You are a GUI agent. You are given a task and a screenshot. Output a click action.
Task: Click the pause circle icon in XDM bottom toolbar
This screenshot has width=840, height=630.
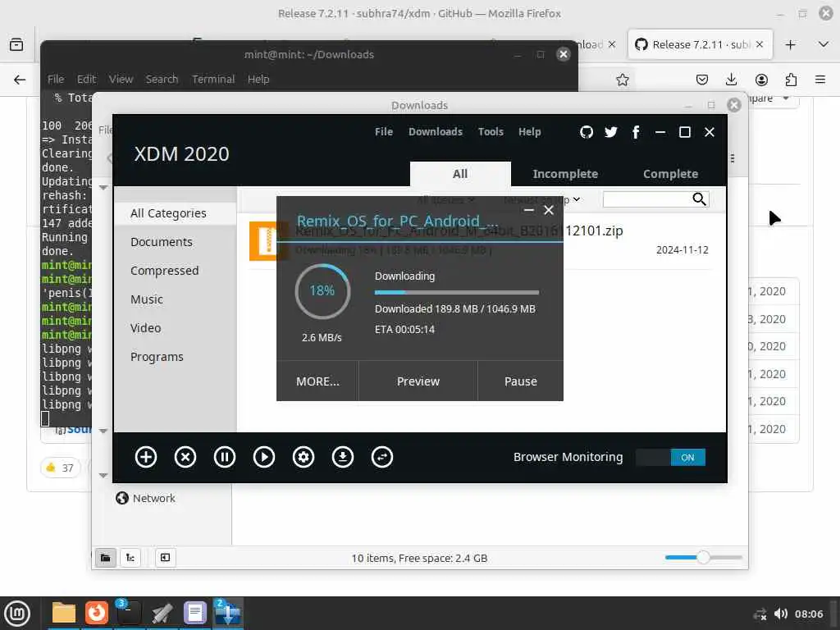tap(225, 457)
